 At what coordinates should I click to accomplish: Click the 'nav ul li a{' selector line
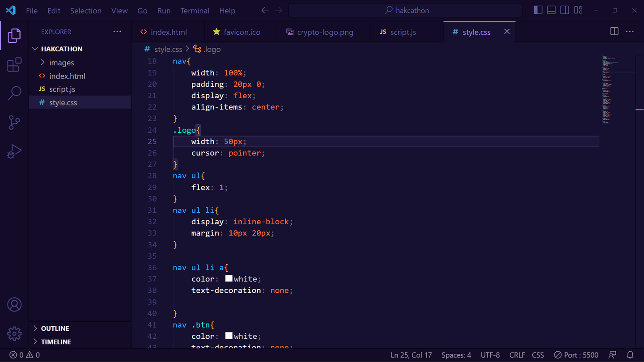coord(200,268)
